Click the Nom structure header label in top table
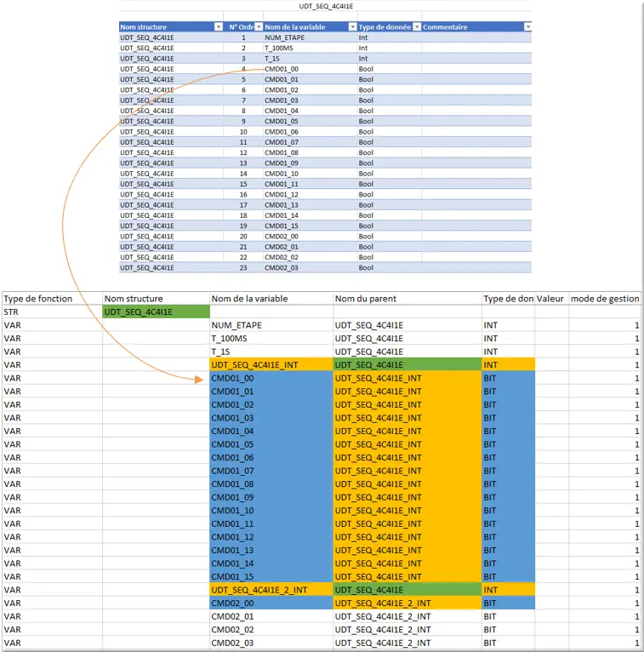 (143, 27)
